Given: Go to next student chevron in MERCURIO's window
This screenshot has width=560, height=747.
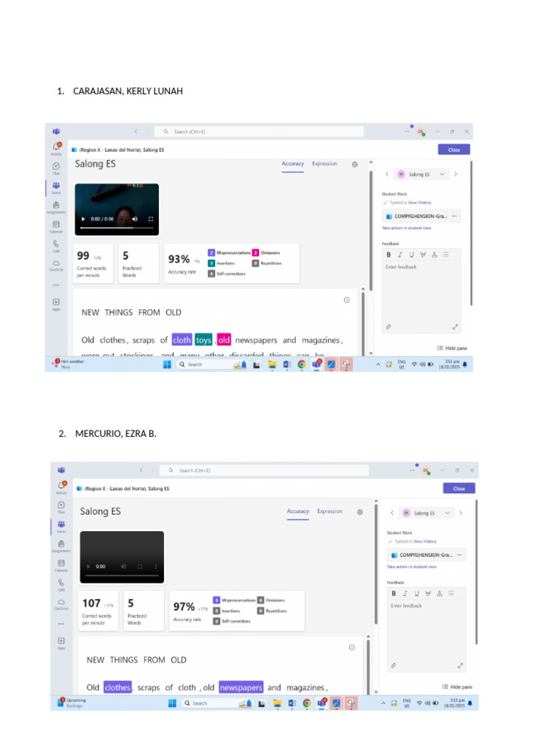Looking at the screenshot, I should (461, 513).
